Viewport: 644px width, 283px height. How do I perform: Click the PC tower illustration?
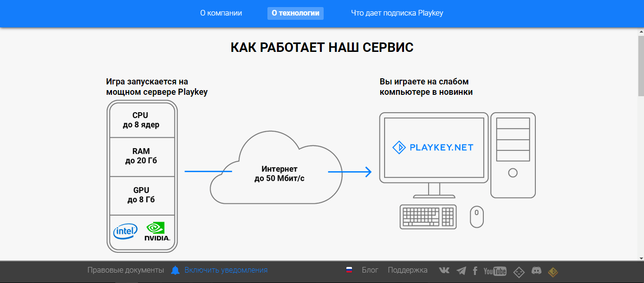(x=513, y=155)
